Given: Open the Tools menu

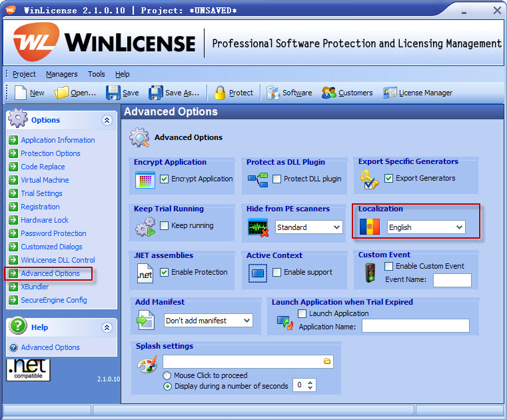Looking at the screenshot, I should (97, 74).
